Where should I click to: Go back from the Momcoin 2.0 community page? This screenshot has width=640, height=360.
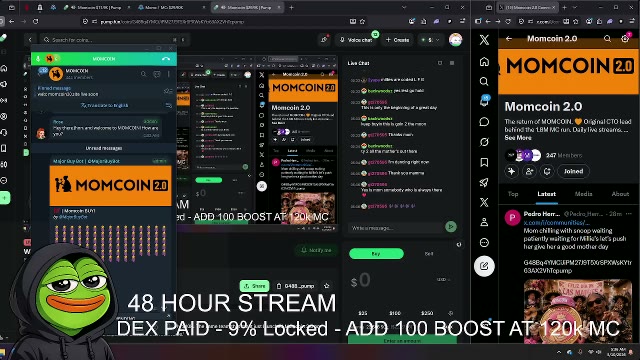tap(509, 39)
